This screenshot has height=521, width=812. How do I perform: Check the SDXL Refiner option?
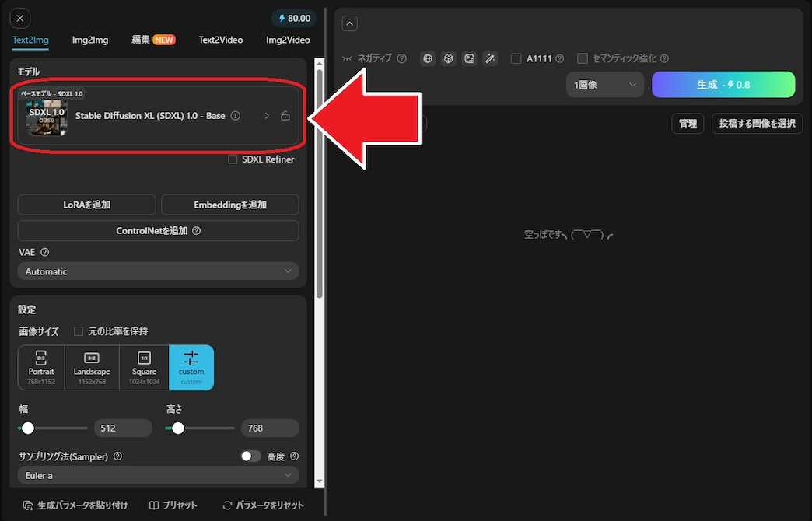231,159
